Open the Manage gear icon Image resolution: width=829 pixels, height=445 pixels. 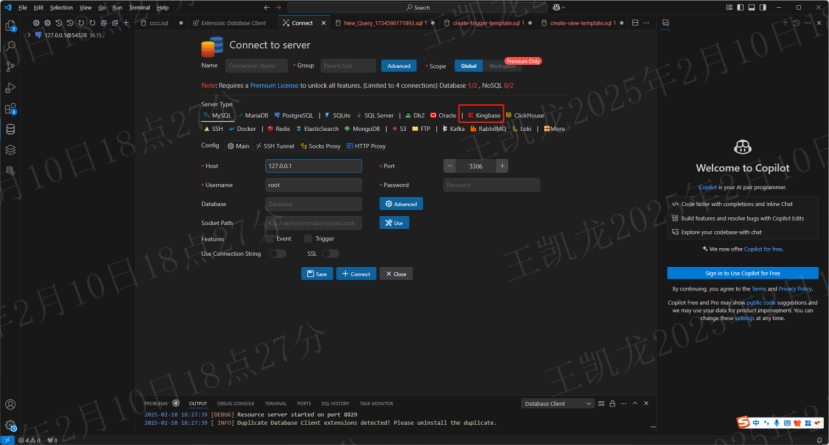tap(10, 425)
